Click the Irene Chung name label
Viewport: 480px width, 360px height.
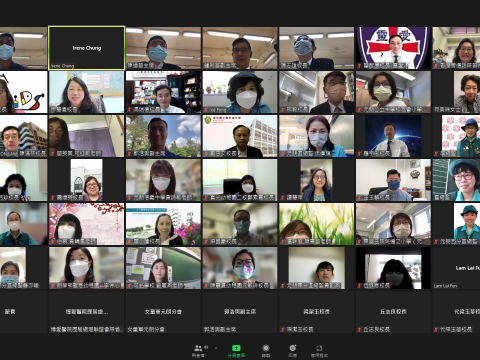[87, 48]
